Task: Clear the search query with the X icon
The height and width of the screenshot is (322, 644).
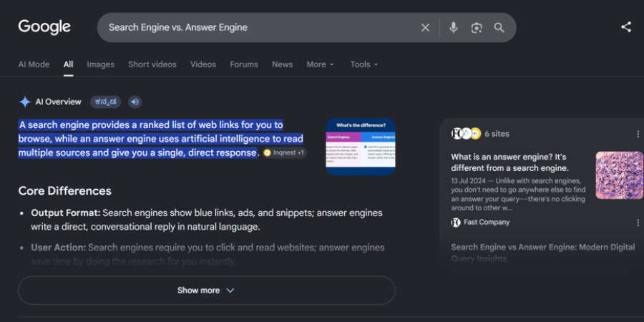Action: click(x=425, y=27)
